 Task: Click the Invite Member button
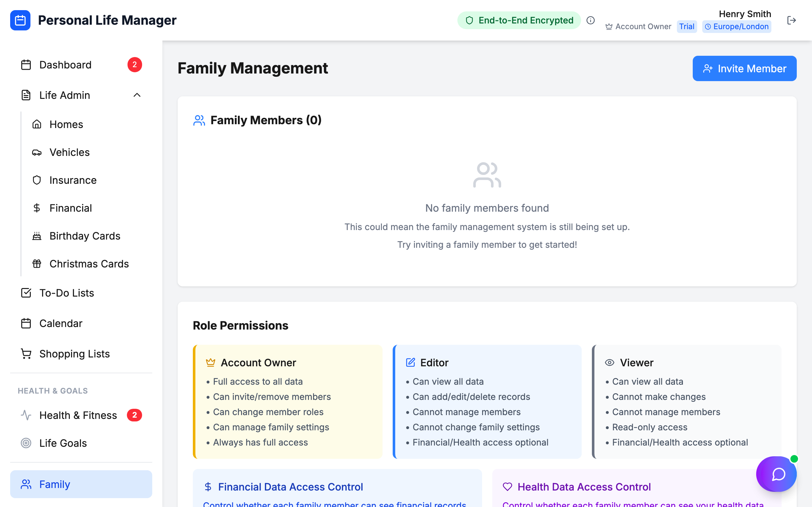click(744, 68)
